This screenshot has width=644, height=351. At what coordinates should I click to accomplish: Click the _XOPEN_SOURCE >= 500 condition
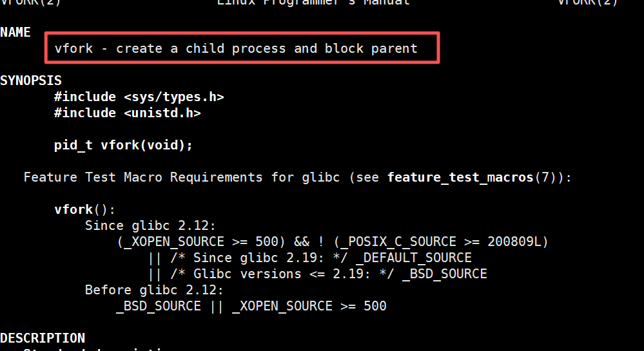(201, 242)
